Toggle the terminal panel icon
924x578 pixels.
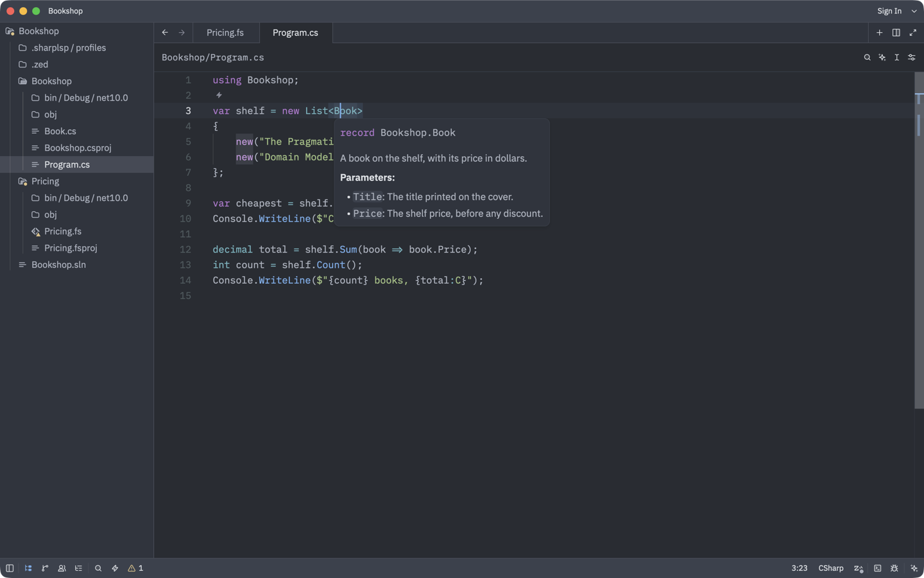point(878,568)
